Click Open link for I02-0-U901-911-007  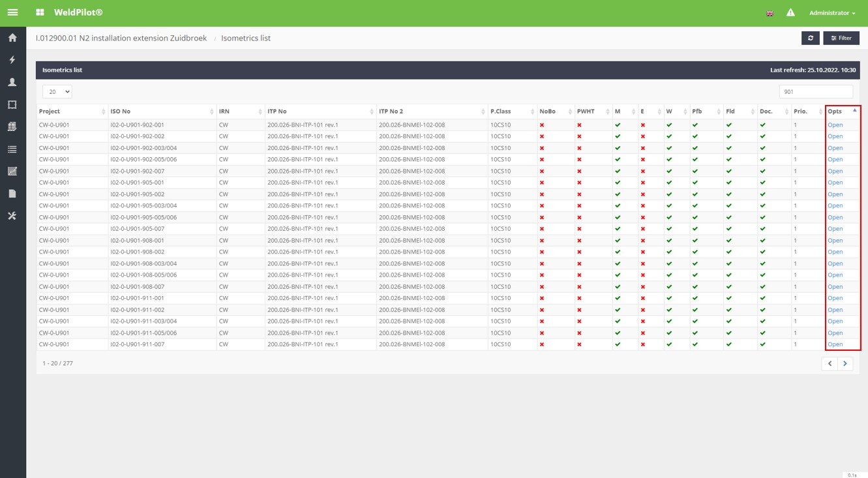(835, 344)
